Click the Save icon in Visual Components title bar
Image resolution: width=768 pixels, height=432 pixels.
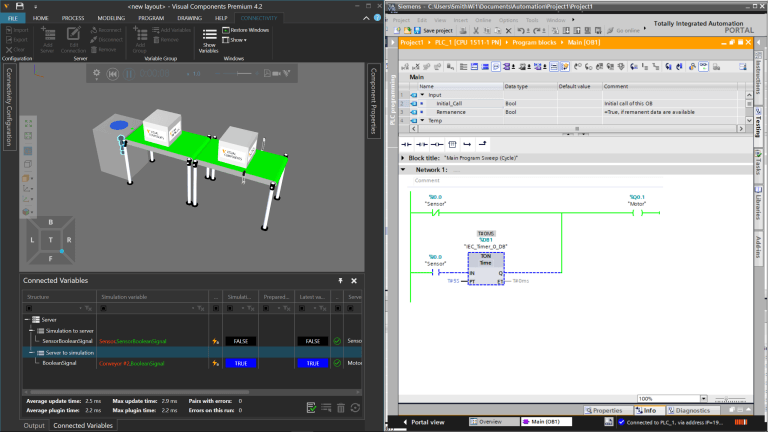[20, 6]
